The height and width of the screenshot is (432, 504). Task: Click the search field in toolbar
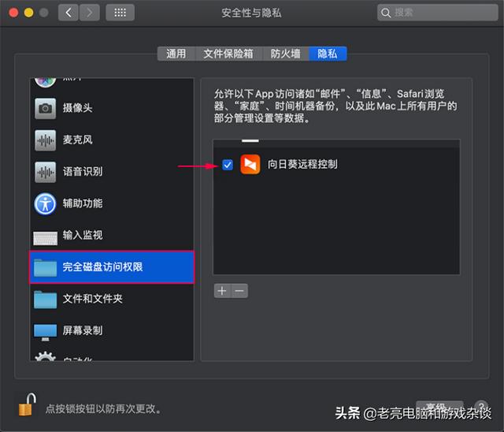click(438, 13)
